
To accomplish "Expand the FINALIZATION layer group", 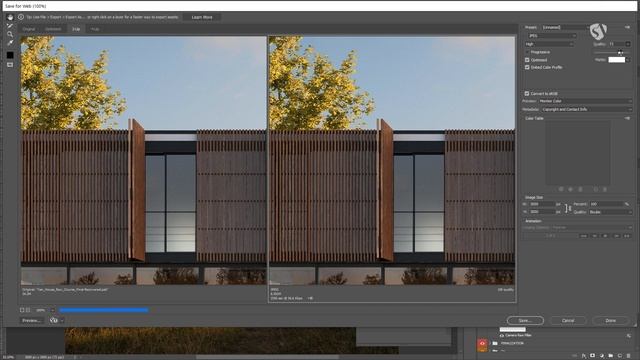I will 490,344.
